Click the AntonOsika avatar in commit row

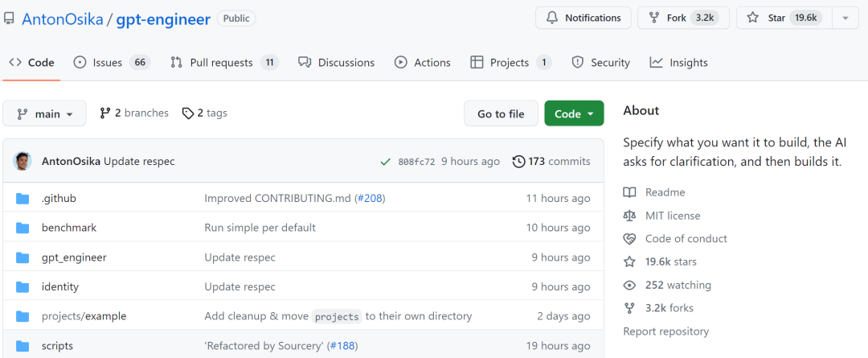(23, 161)
